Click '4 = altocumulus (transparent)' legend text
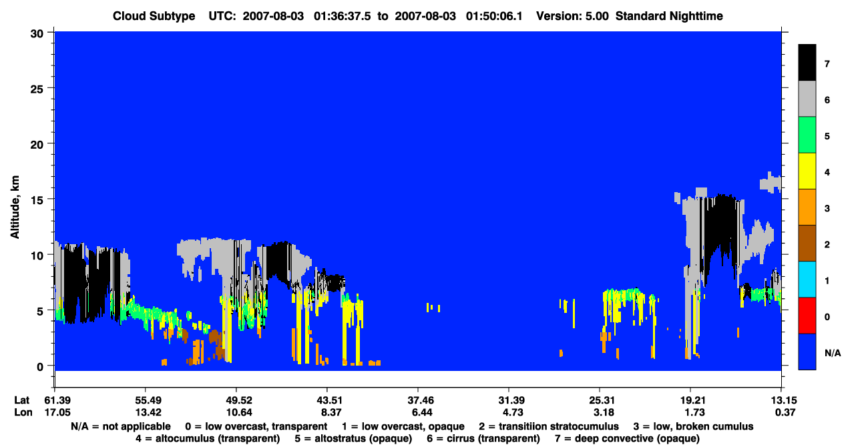 pyautogui.click(x=208, y=438)
